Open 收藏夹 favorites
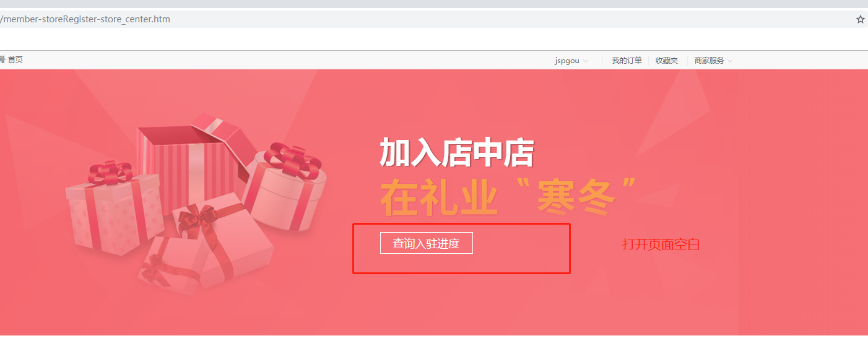The width and height of the screenshot is (868, 346). click(x=667, y=61)
